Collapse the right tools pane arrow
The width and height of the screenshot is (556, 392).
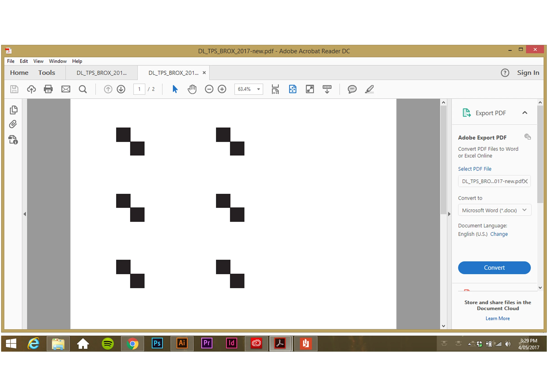pyautogui.click(x=449, y=214)
